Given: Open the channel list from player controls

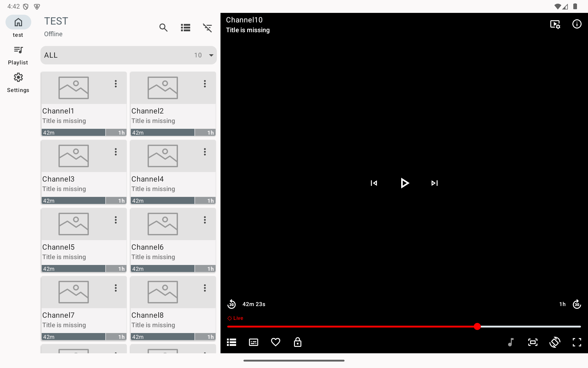Looking at the screenshot, I should tap(231, 342).
